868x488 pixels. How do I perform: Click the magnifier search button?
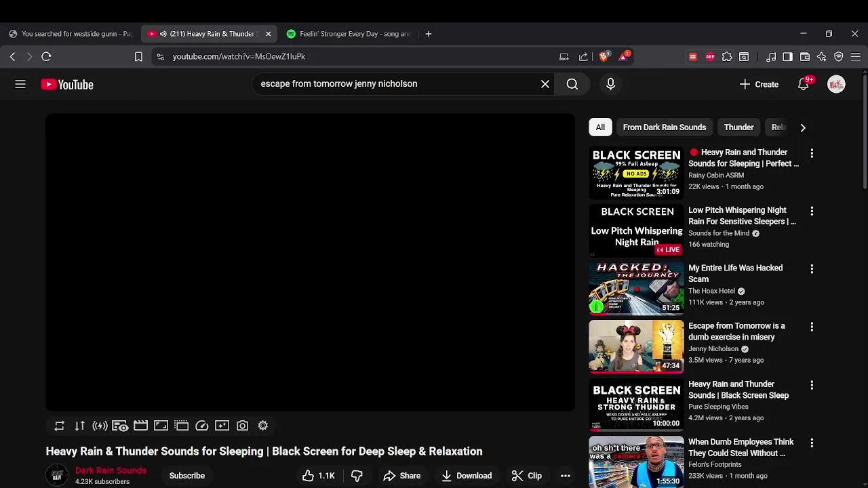[572, 84]
